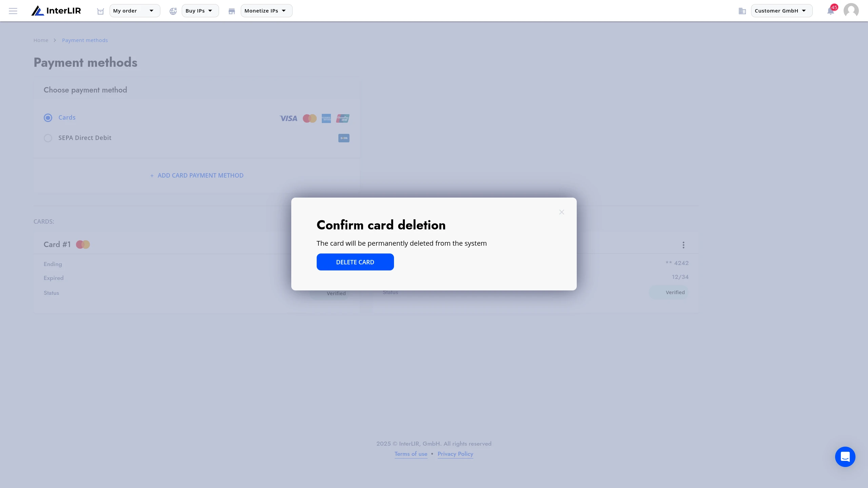Confirm with the Delete Card button

coord(355,262)
